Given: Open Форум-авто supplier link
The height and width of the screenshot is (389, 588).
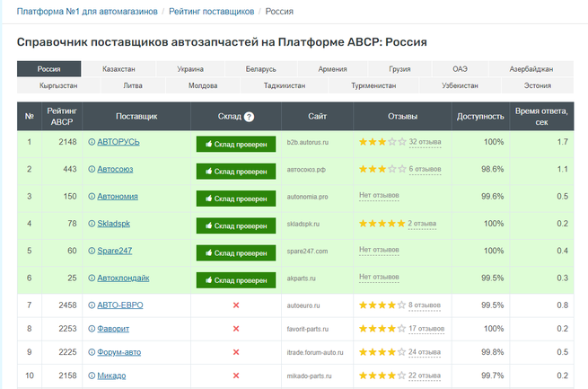Looking at the screenshot, I should click(119, 352).
